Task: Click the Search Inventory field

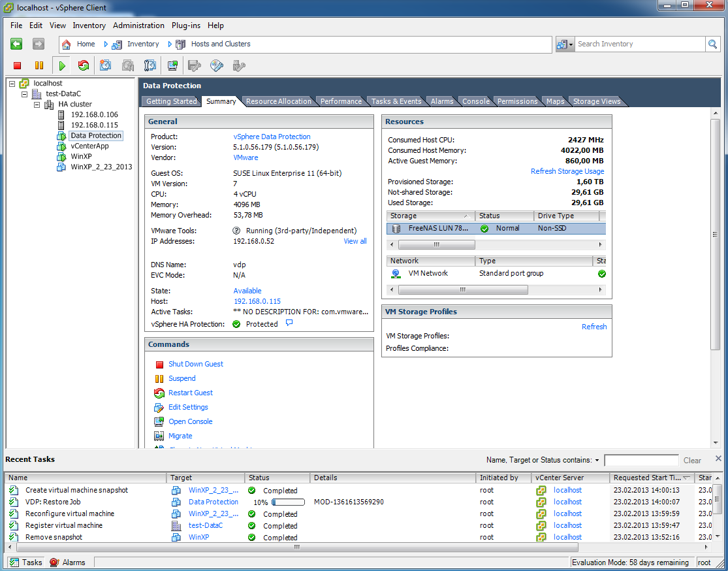Action: 640,44
